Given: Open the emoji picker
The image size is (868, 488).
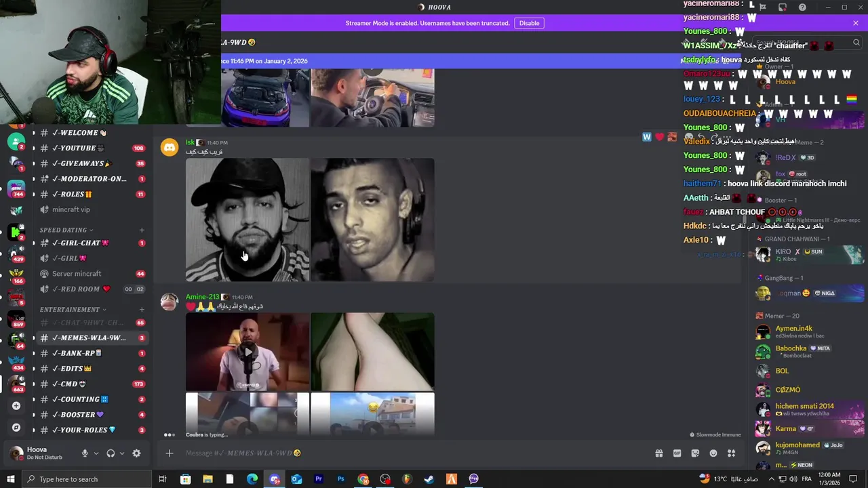Looking at the screenshot, I should (x=713, y=453).
